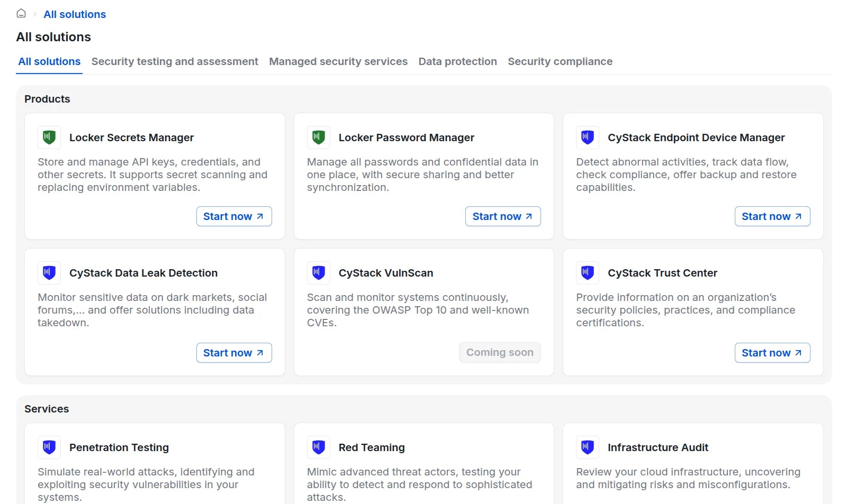Open the Managed security services tab
Viewport: 847px width, 504px height.
tap(338, 61)
